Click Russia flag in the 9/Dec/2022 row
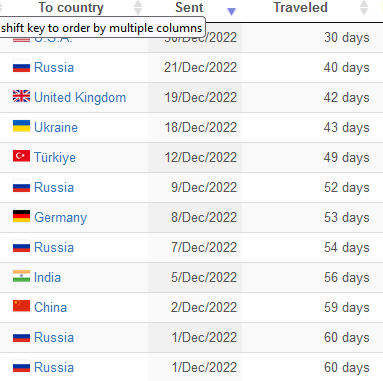Image resolution: width=383 pixels, height=381 pixels. [21, 188]
